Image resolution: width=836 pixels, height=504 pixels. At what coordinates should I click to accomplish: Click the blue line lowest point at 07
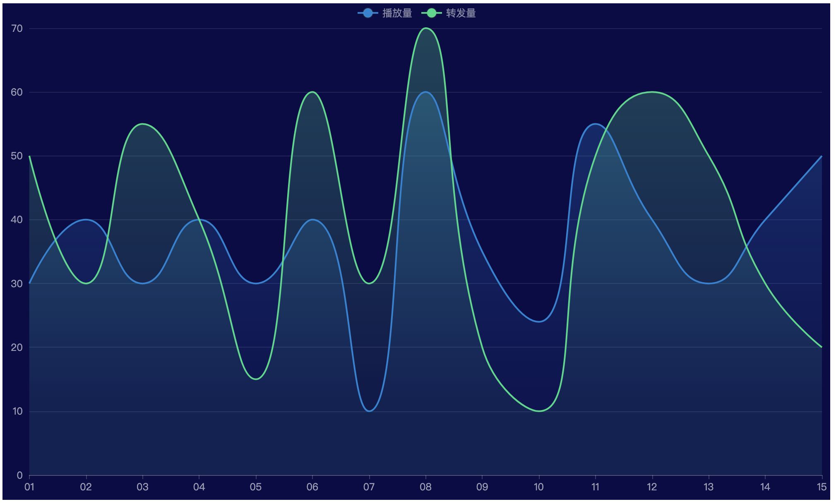pyautogui.click(x=369, y=411)
